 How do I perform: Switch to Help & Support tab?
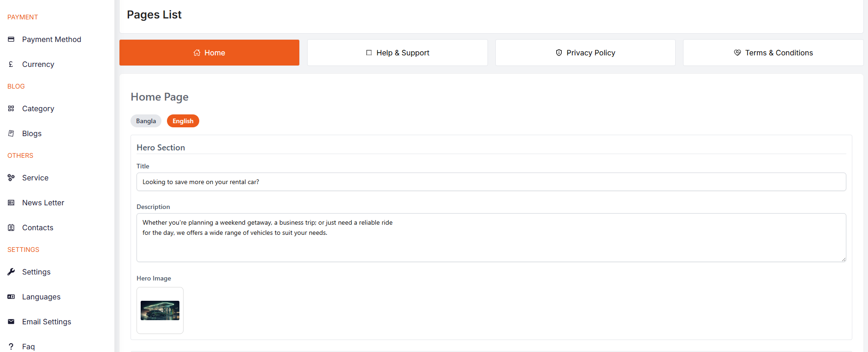point(398,53)
